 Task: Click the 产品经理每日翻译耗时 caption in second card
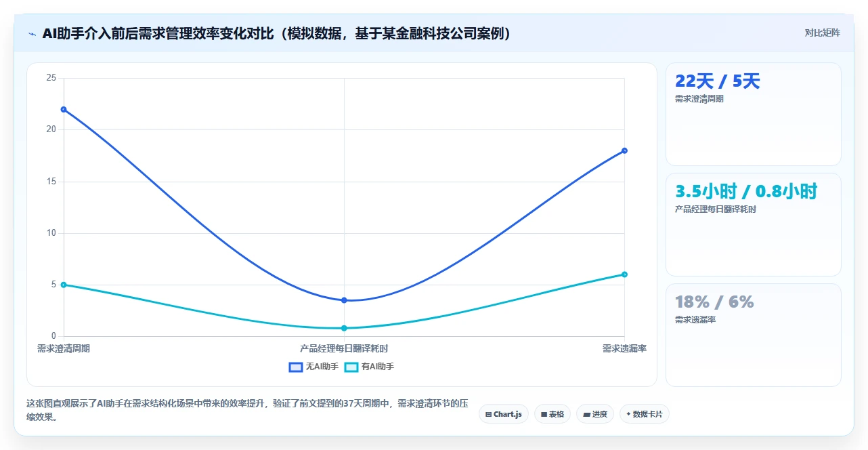click(716, 209)
